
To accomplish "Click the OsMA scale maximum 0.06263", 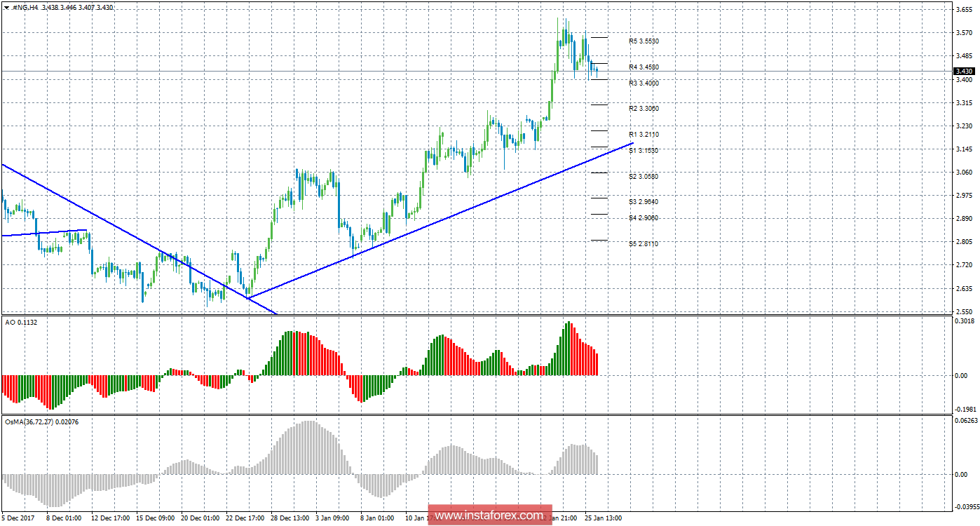I will coord(965,421).
